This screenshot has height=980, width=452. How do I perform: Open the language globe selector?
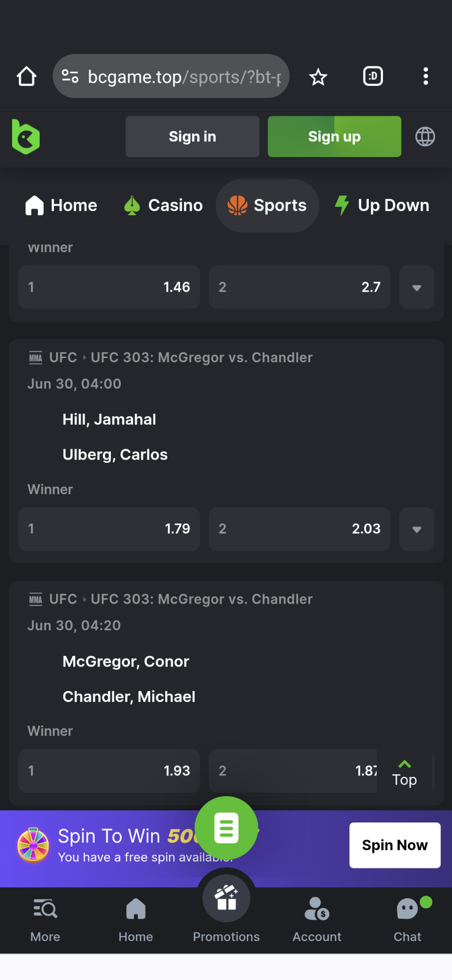coord(425,137)
